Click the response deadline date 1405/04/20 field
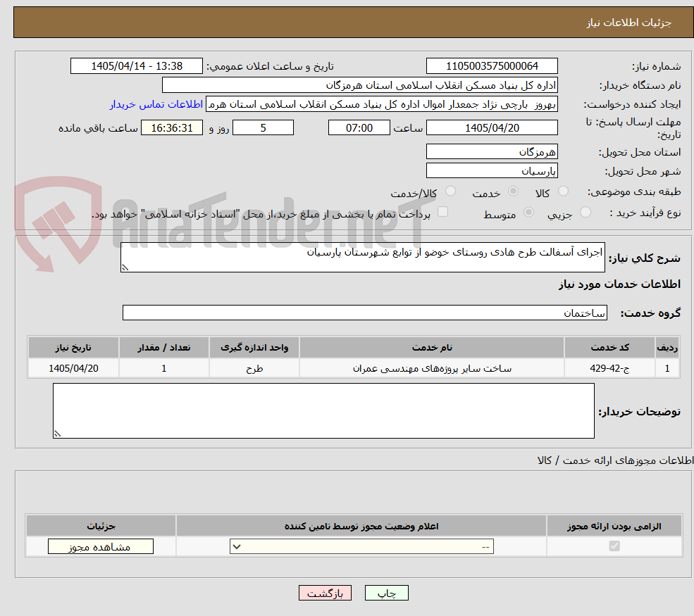The width and height of the screenshot is (694, 616). click(x=492, y=128)
